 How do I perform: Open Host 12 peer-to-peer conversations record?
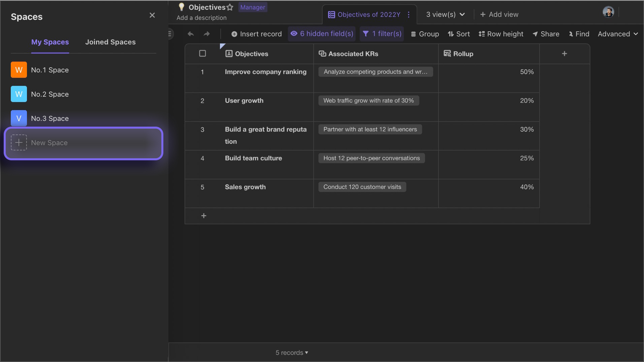click(x=372, y=158)
